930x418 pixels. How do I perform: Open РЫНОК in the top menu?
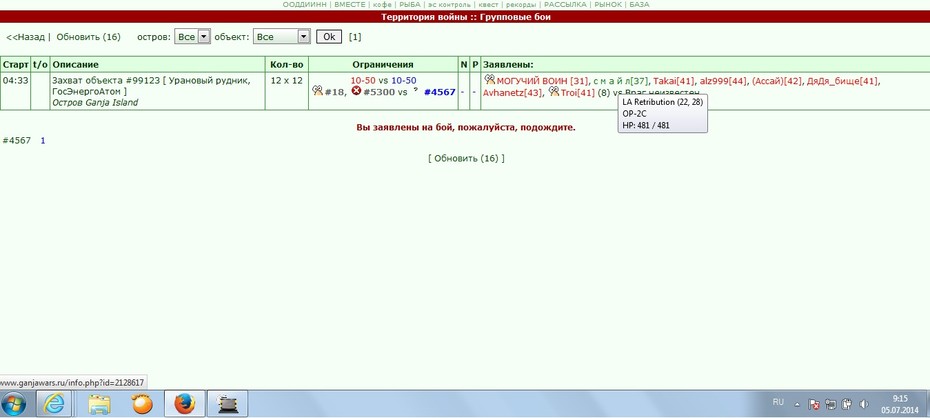tap(608, 4)
